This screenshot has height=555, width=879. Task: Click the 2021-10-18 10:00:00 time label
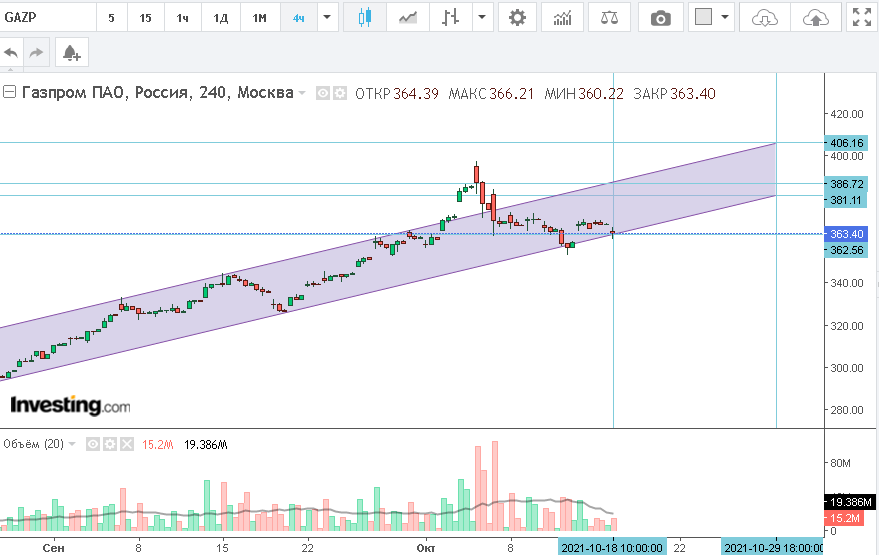point(612,548)
